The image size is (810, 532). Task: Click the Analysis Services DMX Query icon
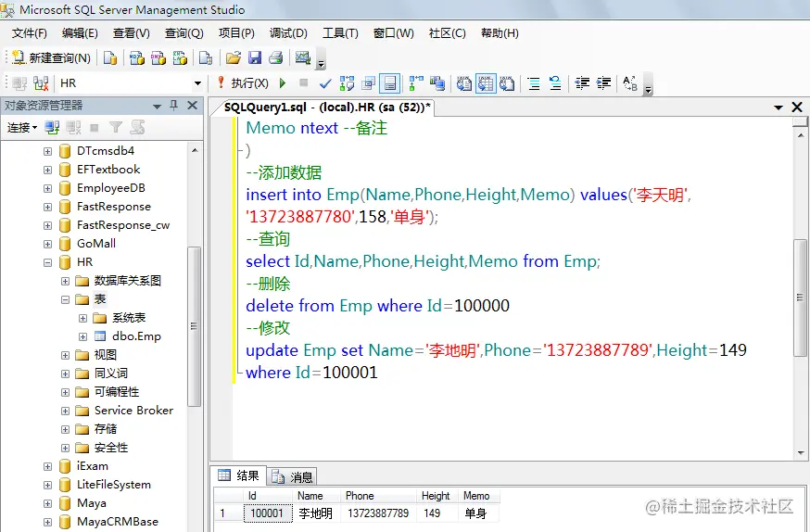158,57
